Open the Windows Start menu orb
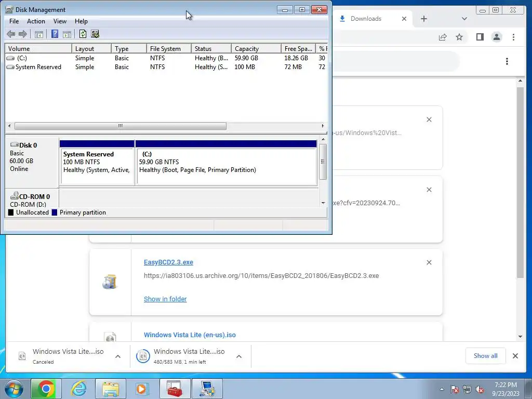Screen dimensions: 532x399 coord(14,389)
